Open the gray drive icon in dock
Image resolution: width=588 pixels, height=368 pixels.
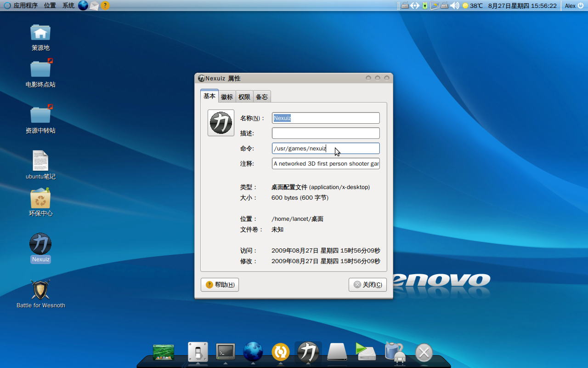coord(337,352)
